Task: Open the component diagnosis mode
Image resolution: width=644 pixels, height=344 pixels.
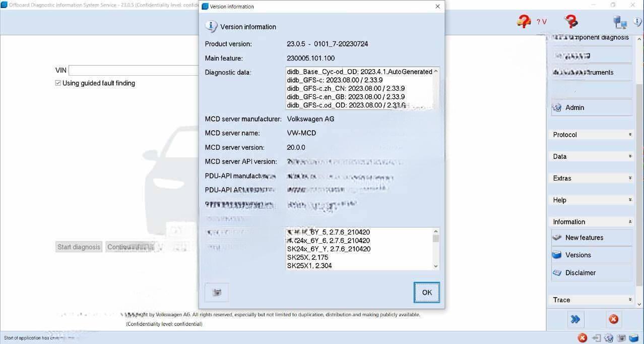Action: click(x=592, y=38)
